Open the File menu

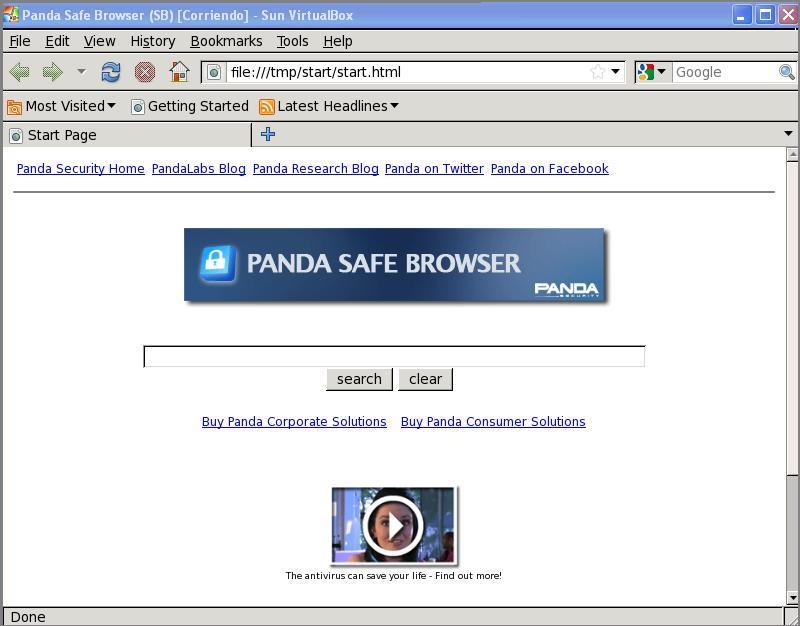point(20,41)
